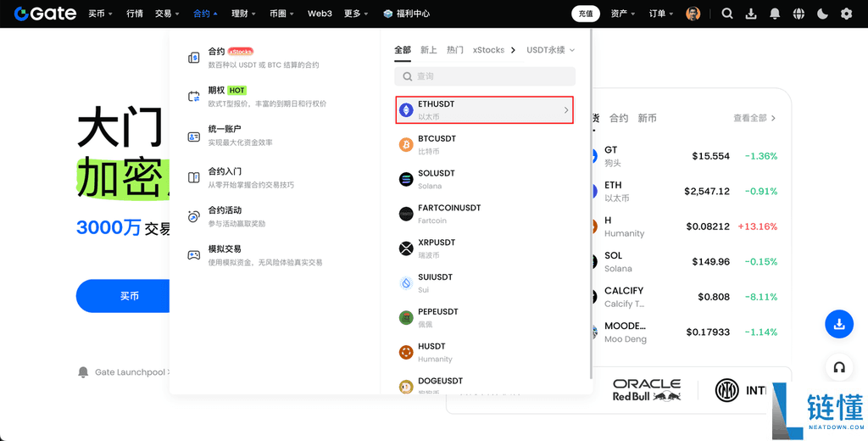
Task: Click the 充值 deposit button
Action: [586, 14]
